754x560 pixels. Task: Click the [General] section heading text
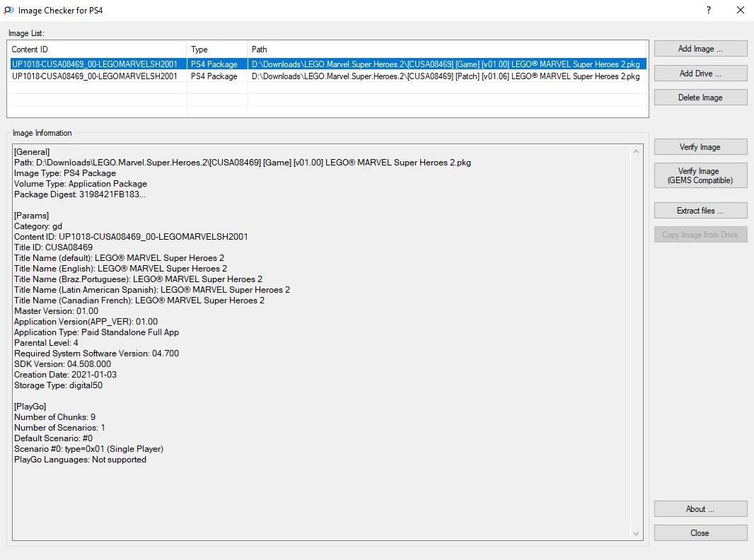[x=32, y=152]
